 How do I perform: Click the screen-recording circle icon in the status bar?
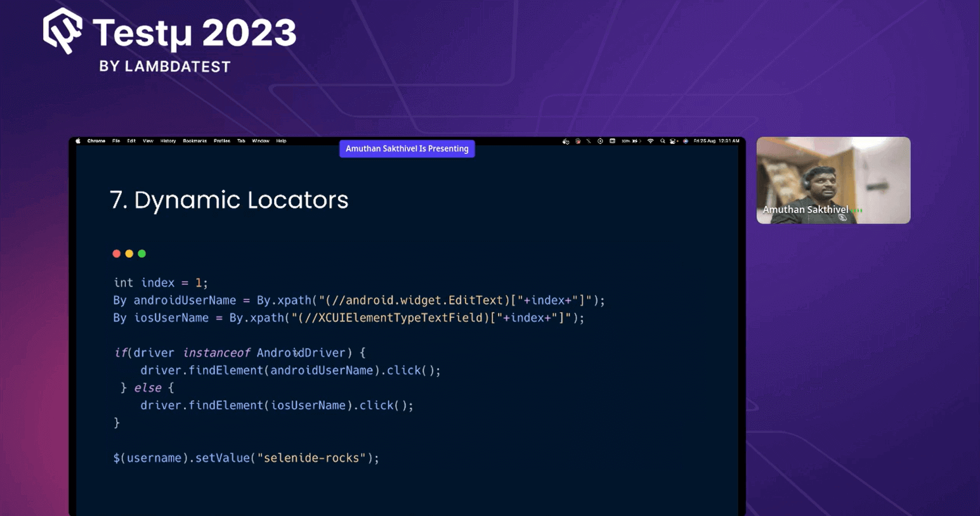coord(599,141)
